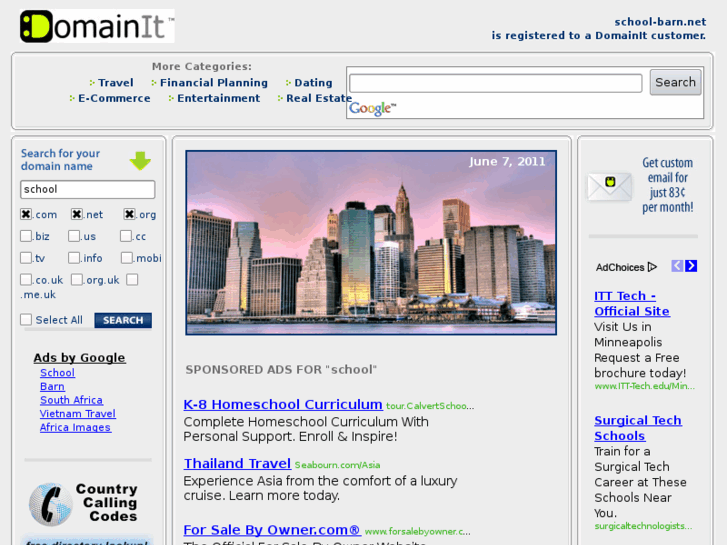The height and width of the screenshot is (545, 727).
Task: Open the Africa Images ad link
Action: (75, 427)
